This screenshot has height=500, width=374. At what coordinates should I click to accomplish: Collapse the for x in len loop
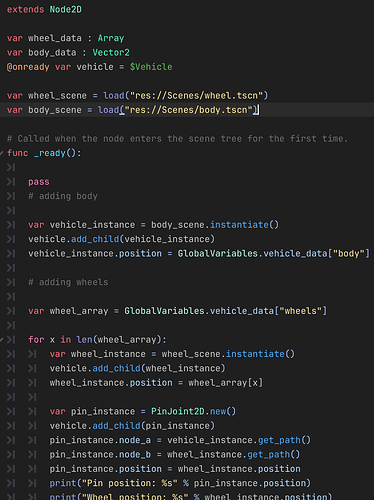coord(2,340)
